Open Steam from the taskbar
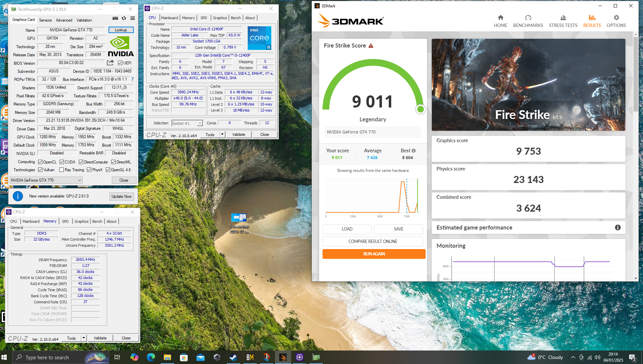643x364 pixels. click(x=233, y=357)
